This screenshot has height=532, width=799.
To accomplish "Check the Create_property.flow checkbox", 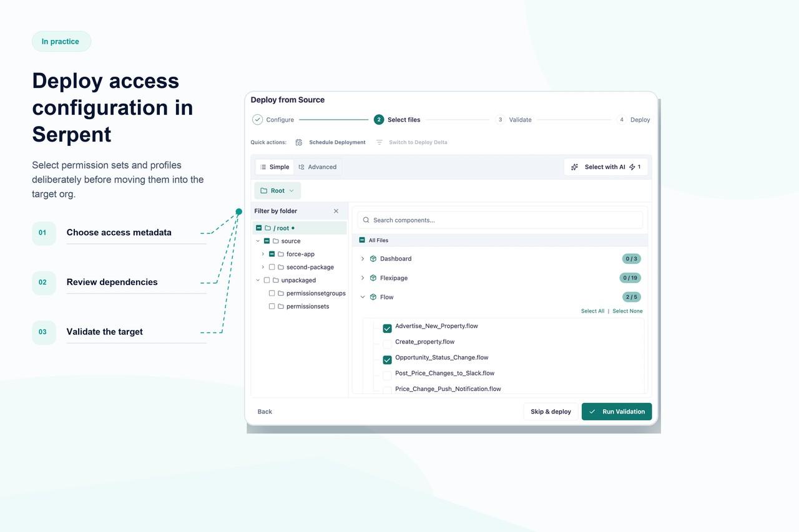I will [x=387, y=344].
